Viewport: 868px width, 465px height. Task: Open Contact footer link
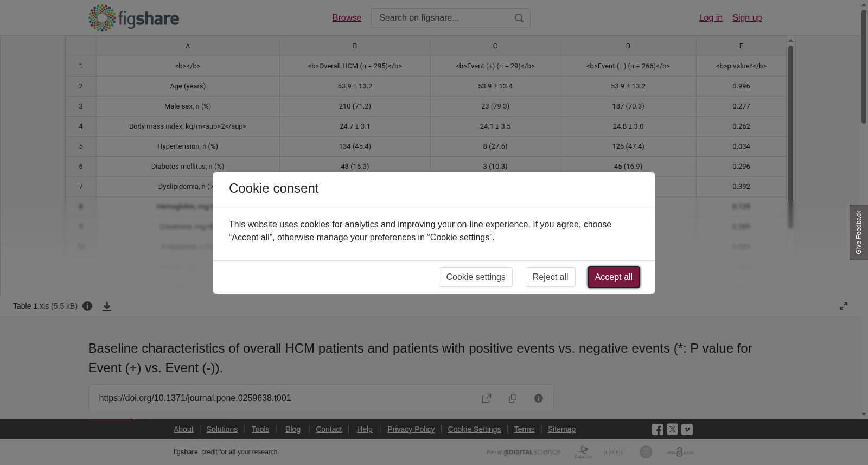point(329,429)
